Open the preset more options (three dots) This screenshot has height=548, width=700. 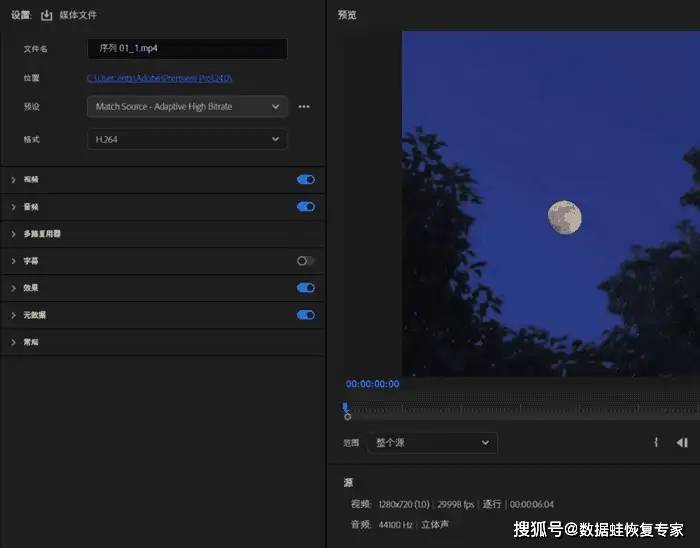[x=304, y=106]
